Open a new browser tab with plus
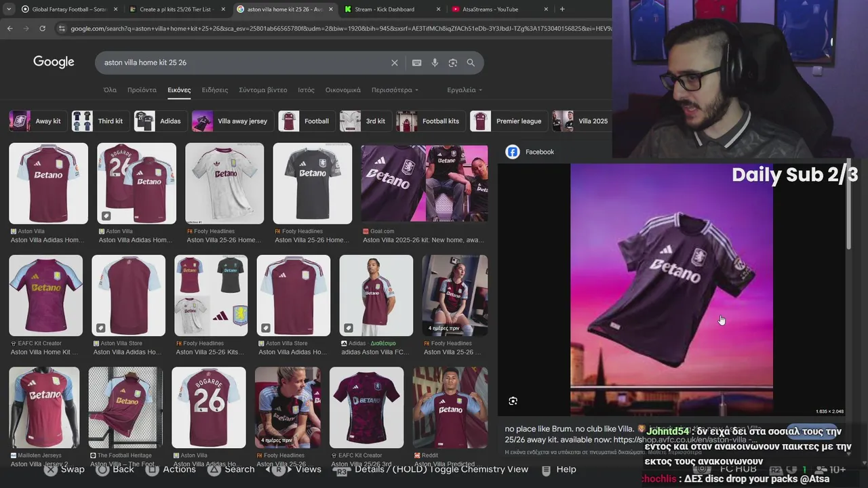The image size is (868, 488). point(562,9)
